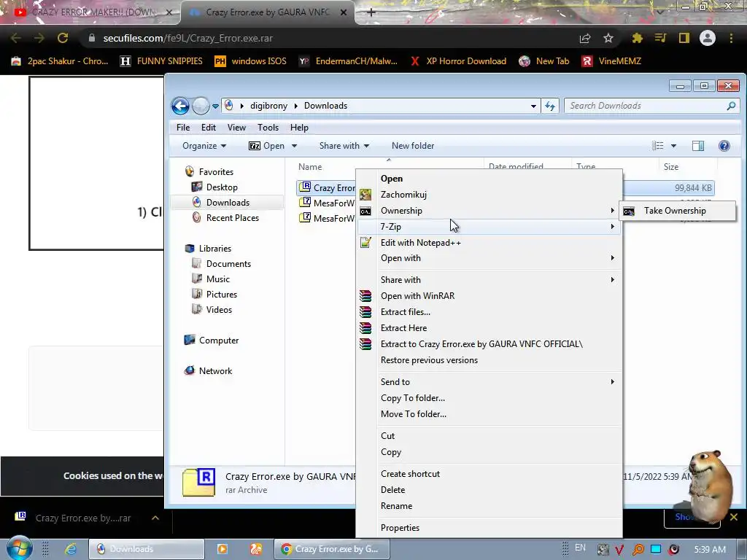The height and width of the screenshot is (560, 747).
Task: Reload the secufiles page in Chrome
Action: point(63,38)
